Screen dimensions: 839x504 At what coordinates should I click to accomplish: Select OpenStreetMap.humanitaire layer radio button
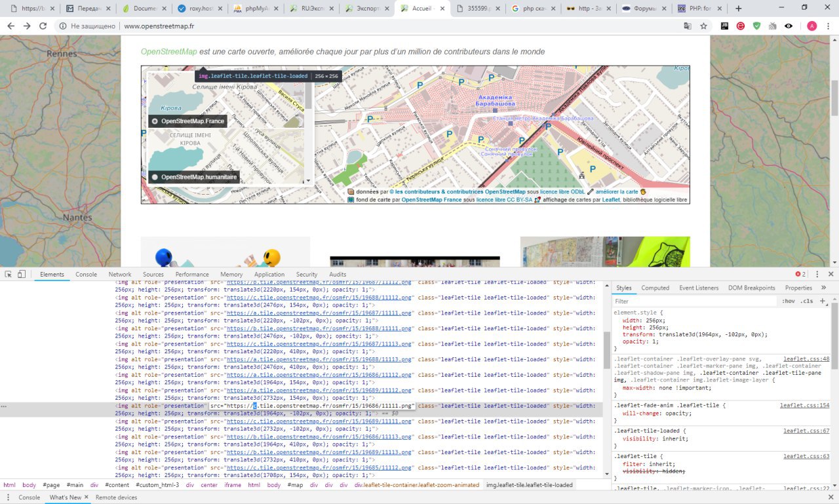point(155,177)
